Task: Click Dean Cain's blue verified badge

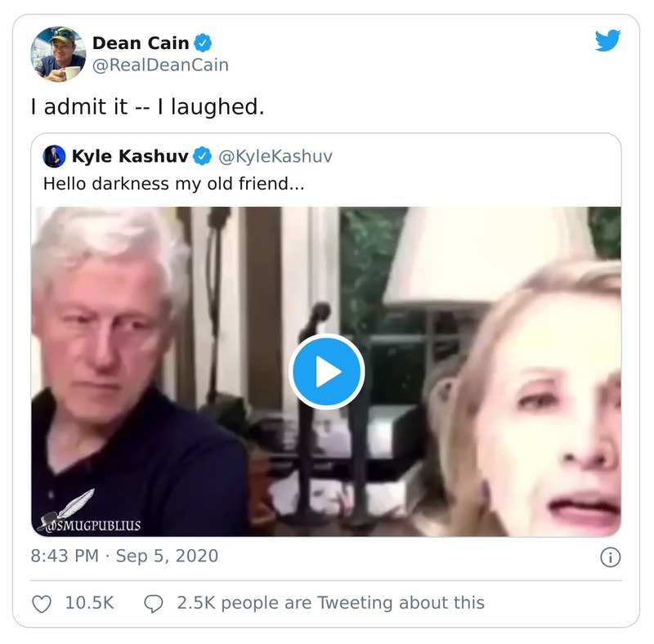Action: pyautogui.click(x=204, y=42)
